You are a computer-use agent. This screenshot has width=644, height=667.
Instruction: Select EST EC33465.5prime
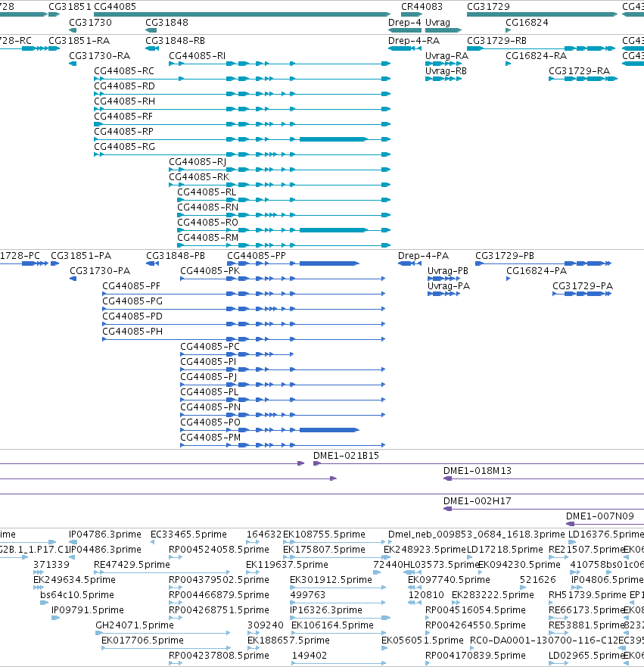point(153,542)
